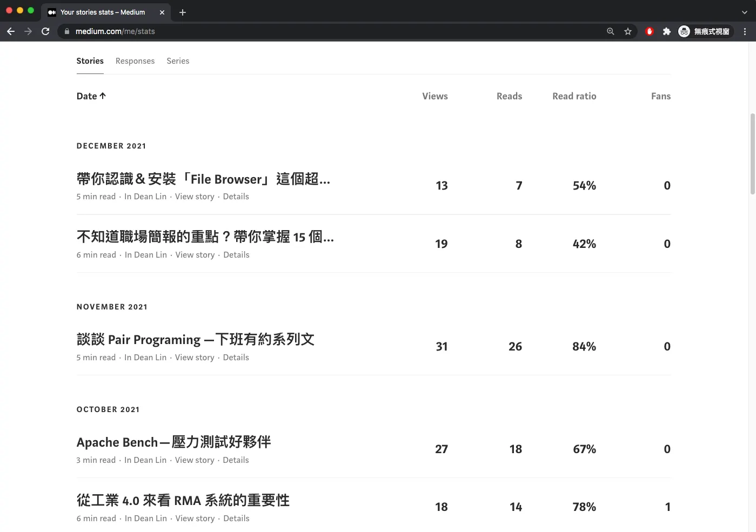Open the 從工業 4.0 來看 RMA story title
Image resolution: width=756 pixels, height=532 pixels.
pyautogui.click(x=183, y=500)
